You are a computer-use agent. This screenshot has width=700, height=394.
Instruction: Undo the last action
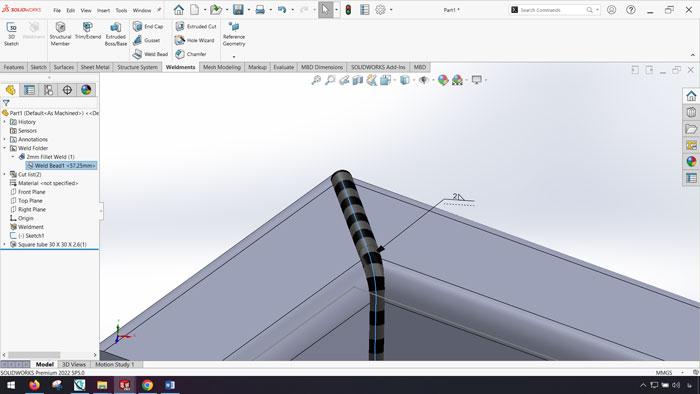pyautogui.click(x=282, y=9)
